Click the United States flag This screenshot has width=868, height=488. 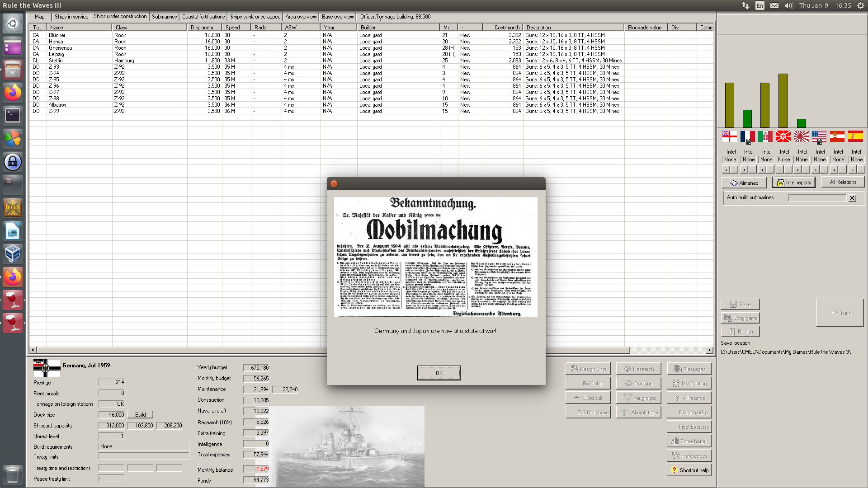coord(819,136)
